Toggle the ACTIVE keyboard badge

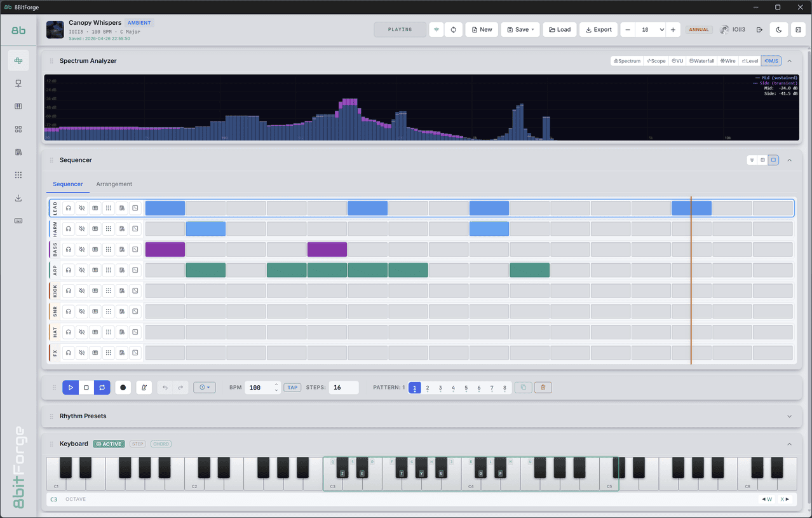[109, 444]
